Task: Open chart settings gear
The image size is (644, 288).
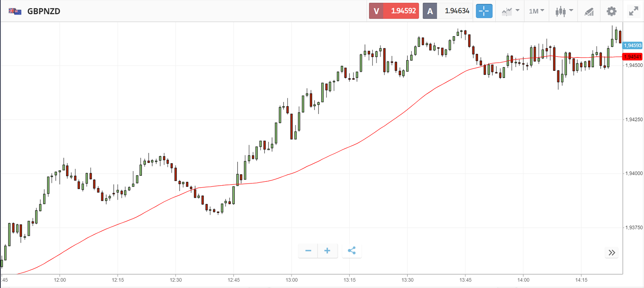Action: click(x=611, y=11)
